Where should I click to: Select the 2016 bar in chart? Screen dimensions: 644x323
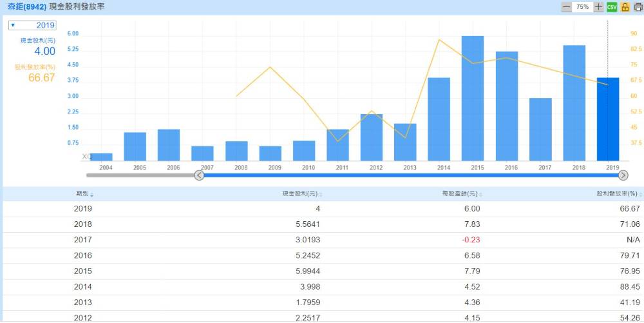[x=506, y=106]
